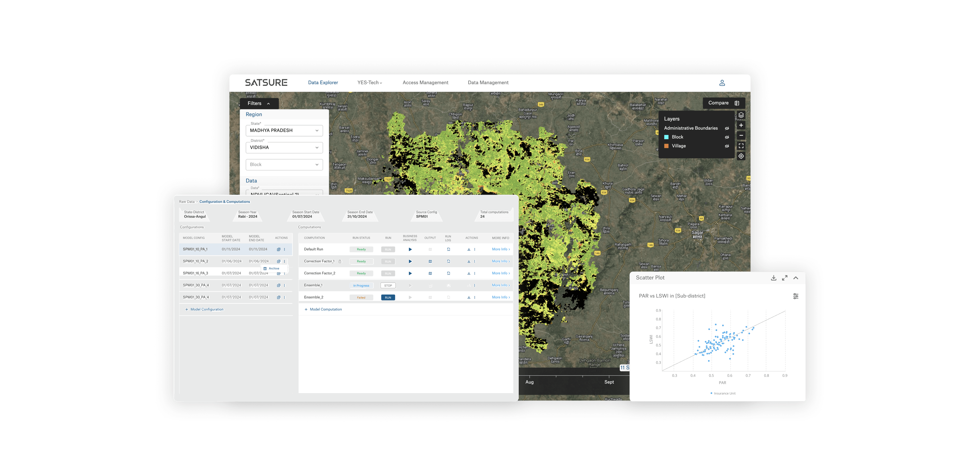Click the map layers stack icon
The image size is (980, 475).
click(741, 115)
